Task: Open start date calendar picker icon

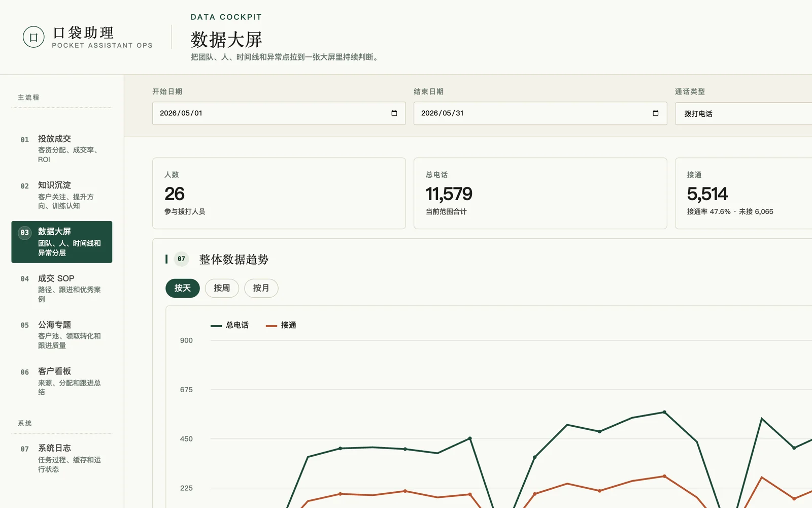Action: pos(394,113)
